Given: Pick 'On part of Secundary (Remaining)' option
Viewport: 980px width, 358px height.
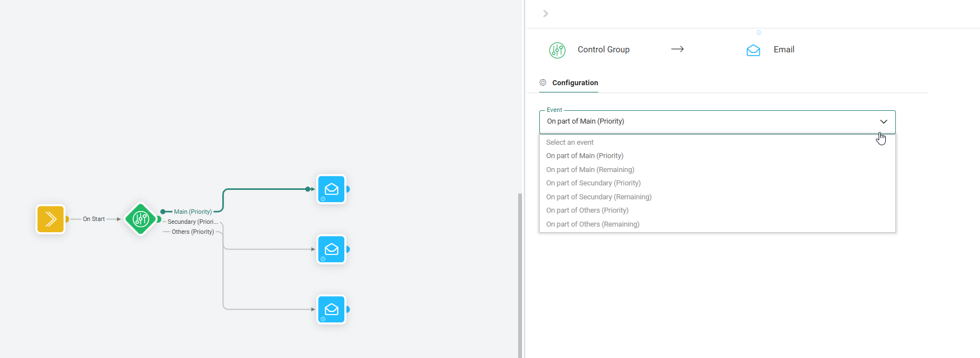Looking at the screenshot, I should tap(599, 197).
